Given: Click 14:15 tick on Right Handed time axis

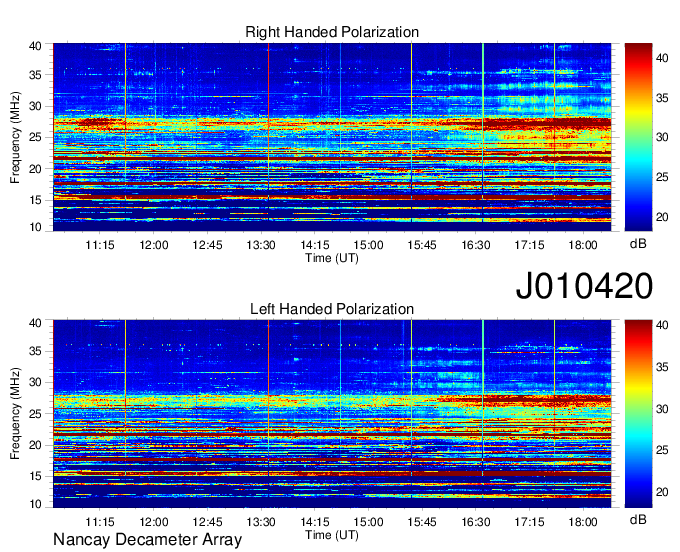Looking at the screenshot, I should click(x=315, y=245).
